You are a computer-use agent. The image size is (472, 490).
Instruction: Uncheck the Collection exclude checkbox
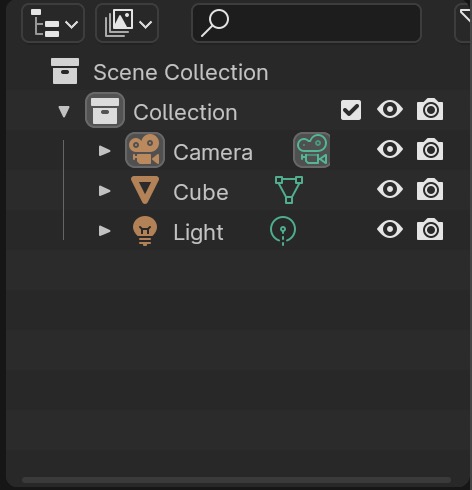coord(351,110)
